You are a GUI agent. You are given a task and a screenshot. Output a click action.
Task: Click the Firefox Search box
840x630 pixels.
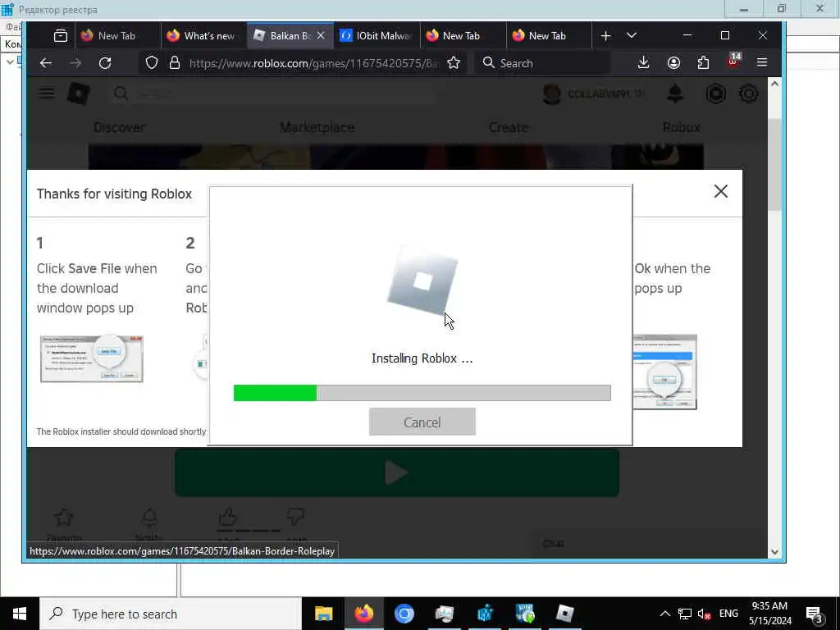coord(542,63)
